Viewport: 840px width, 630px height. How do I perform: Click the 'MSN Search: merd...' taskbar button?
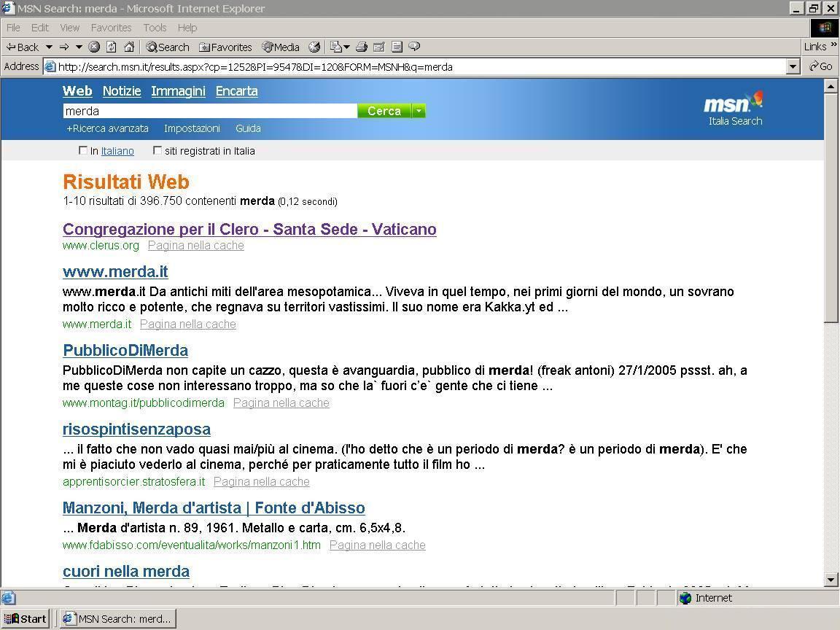tap(118, 619)
